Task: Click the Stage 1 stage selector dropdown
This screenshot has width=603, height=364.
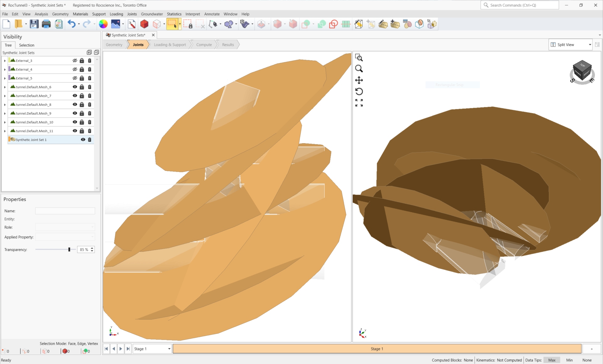Action: pyautogui.click(x=151, y=349)
